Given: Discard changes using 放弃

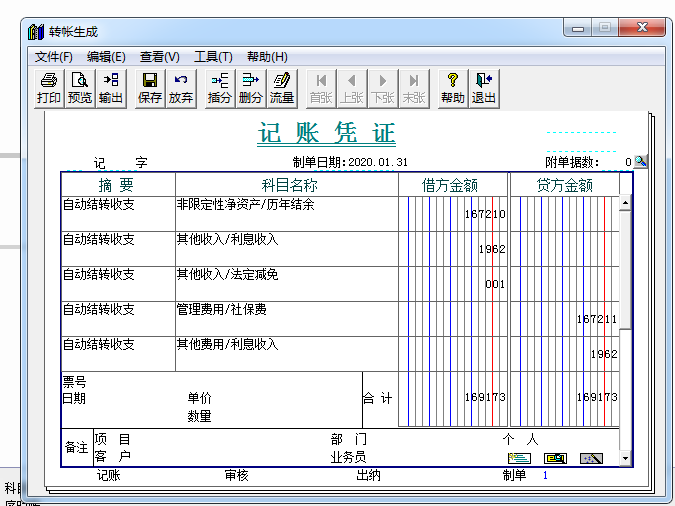Looking at the screenshot, I should [181, 88].
